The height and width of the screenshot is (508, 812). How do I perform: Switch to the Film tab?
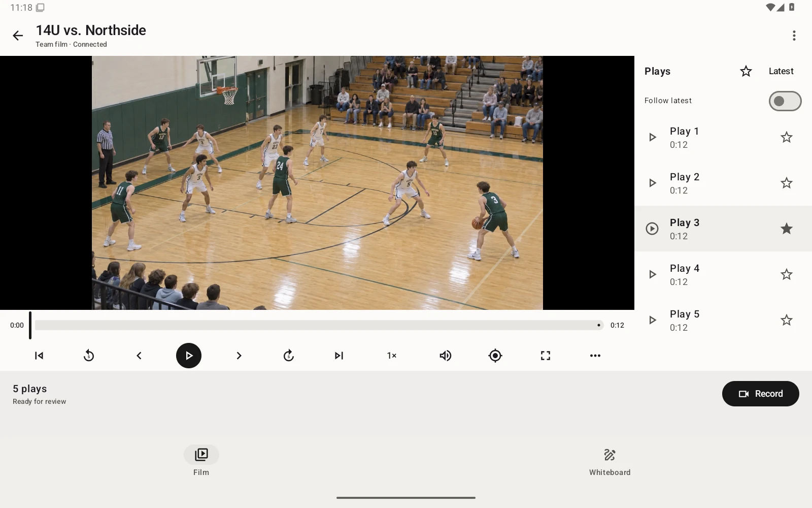(x=201, y=461)
